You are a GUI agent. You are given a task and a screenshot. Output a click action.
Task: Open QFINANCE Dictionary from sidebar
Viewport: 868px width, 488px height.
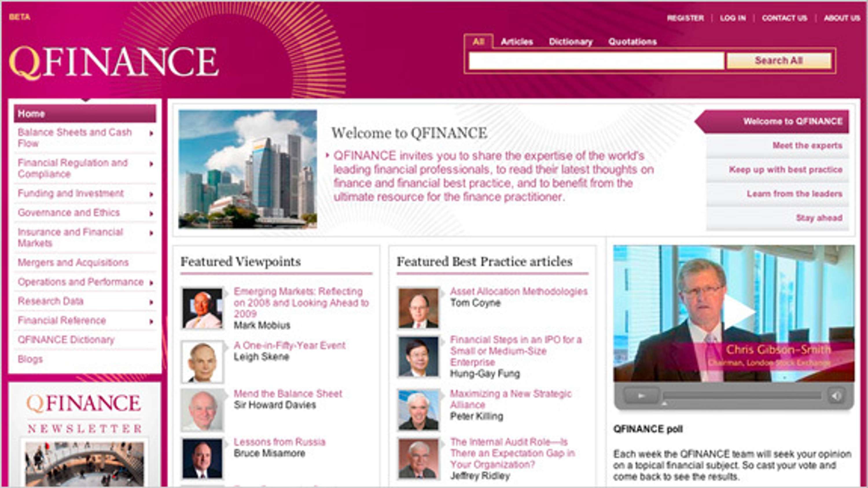click(66, 340)
